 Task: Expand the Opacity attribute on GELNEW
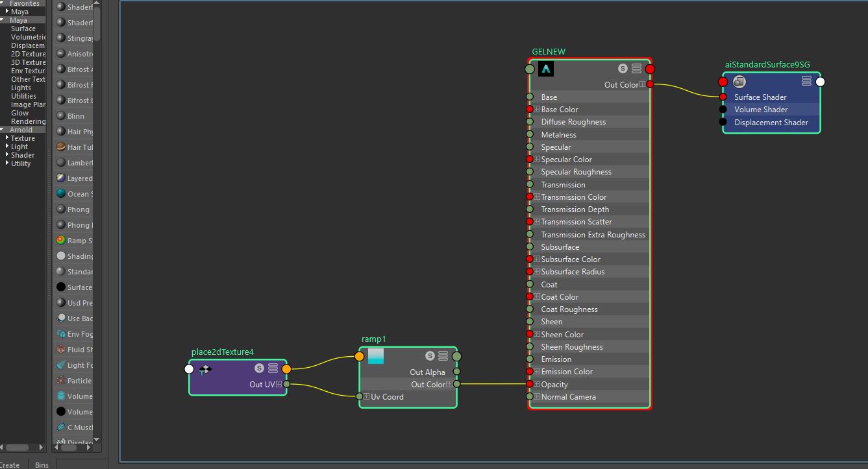pyautogui.click(x=536, y=384)
